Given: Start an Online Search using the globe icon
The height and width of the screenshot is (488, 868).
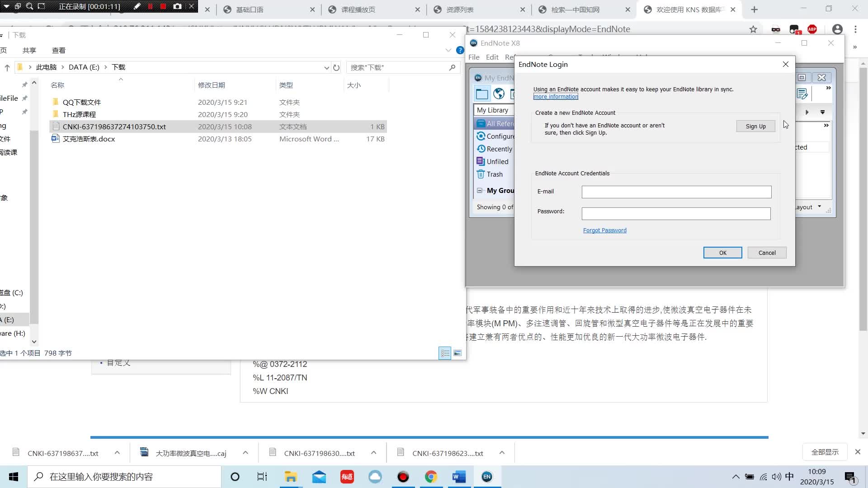Looking at the screenshot, I should click(499, 94).
